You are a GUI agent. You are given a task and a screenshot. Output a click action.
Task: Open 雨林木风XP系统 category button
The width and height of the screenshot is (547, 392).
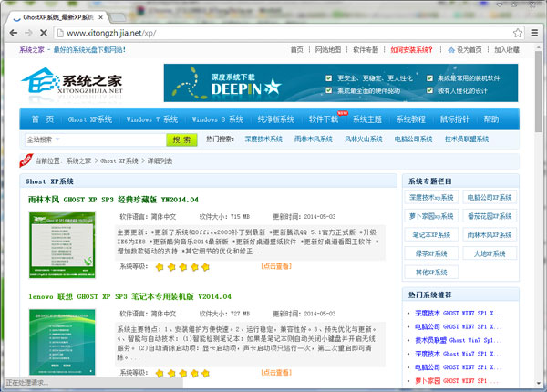click(x=490, y=234)
